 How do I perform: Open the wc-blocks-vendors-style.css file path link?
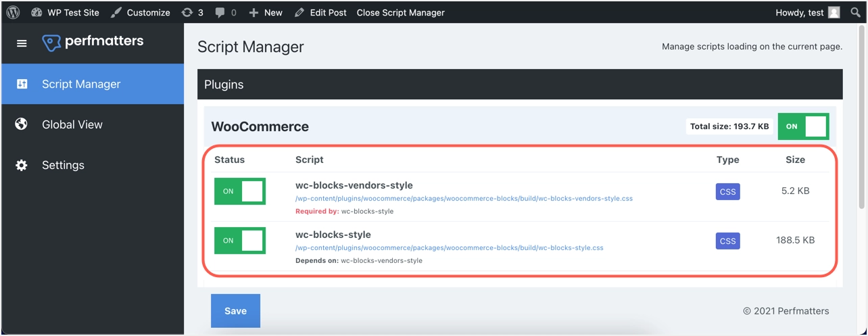(x=464, y=199)
